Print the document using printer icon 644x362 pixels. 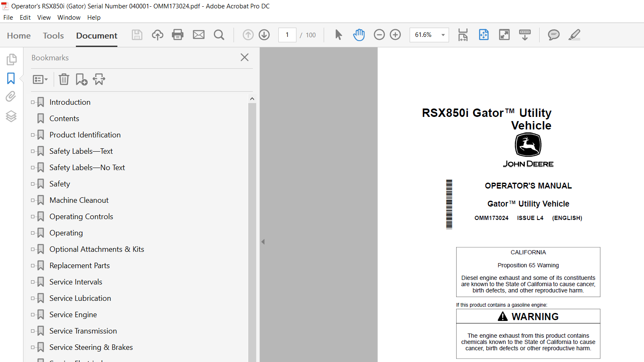tap(178, 35)
